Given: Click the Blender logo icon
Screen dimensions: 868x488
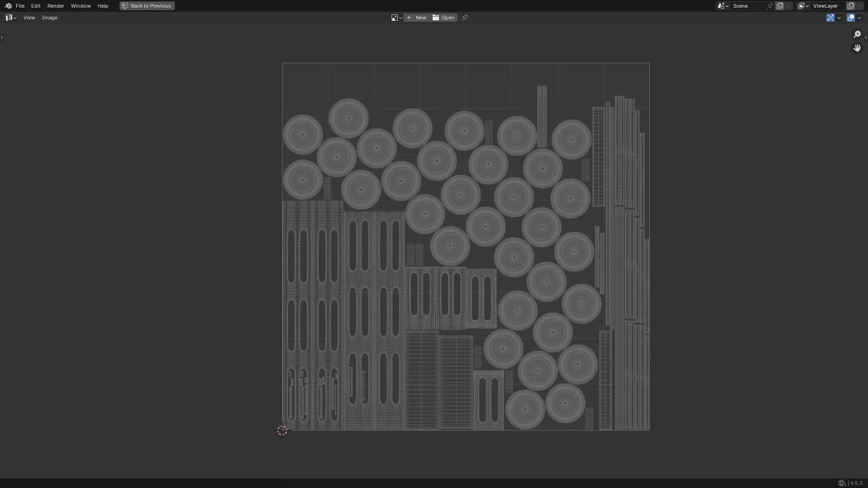Looking at the screenshot, I should [8, 6].
